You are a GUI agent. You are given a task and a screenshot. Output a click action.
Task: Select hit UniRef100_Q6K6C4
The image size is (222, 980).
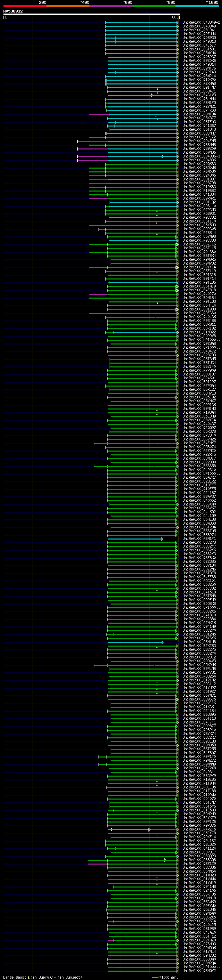click(x=199, y=921)
